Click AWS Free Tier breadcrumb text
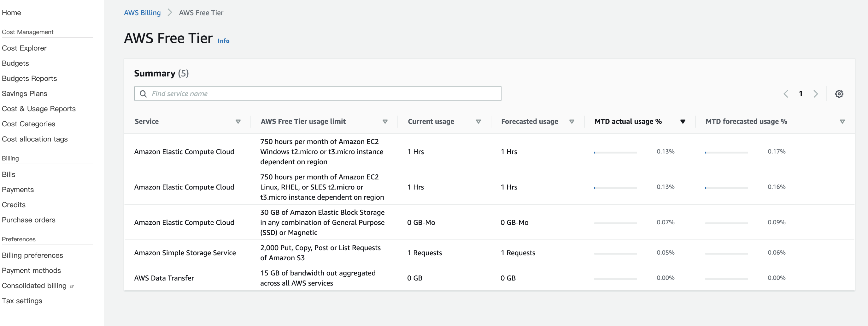The image size is (868, 326). coord(201,13)
